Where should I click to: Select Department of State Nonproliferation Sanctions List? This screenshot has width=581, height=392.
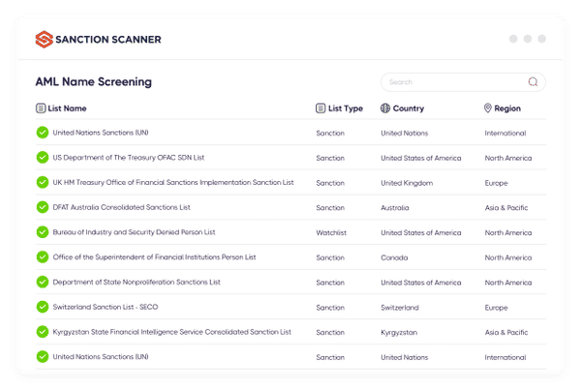pos(137,282)
